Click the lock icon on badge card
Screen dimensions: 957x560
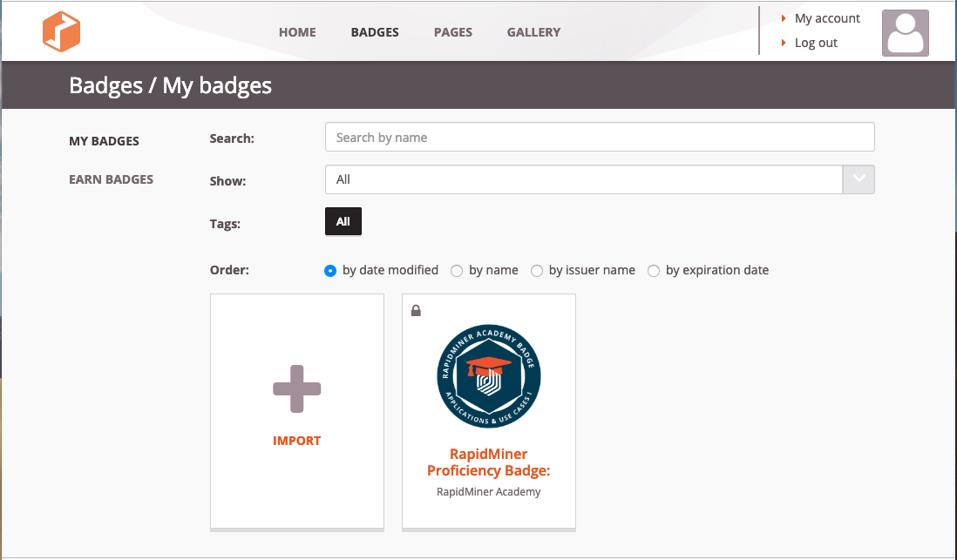(416, 311)
